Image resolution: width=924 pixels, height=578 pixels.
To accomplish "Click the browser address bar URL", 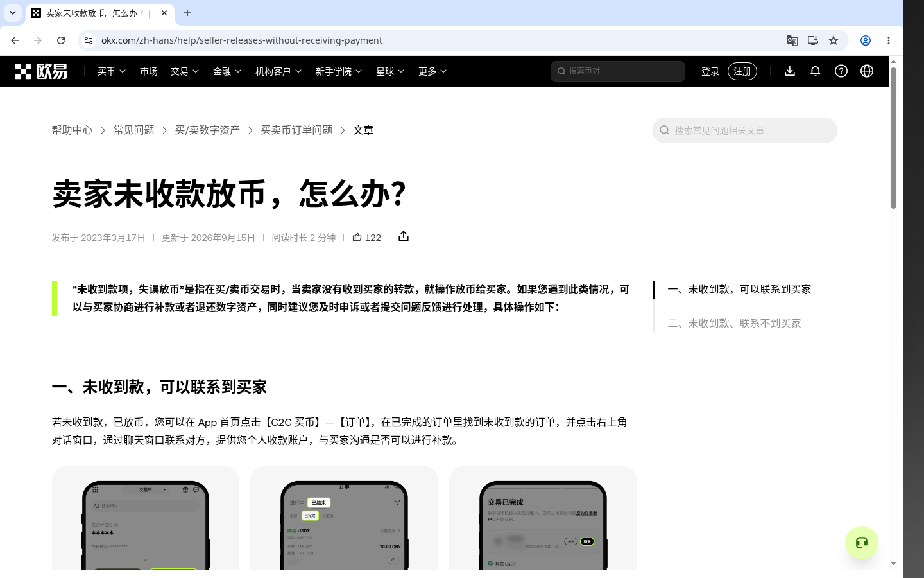I will point(242,40).
